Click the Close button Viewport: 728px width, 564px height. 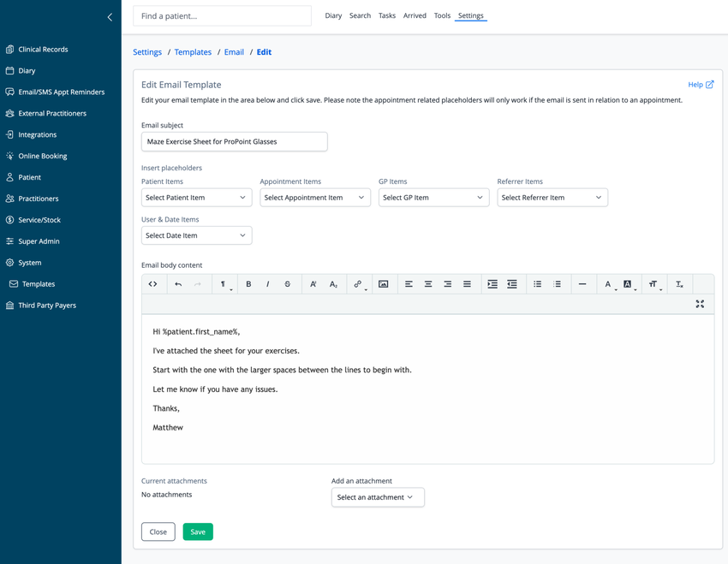tap(158, 532)
